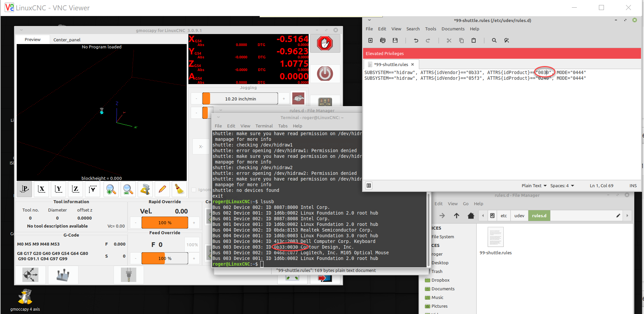Cut selection via scissors icon
Viewport: 644px width, 314px height.
[x=449, y=40]
